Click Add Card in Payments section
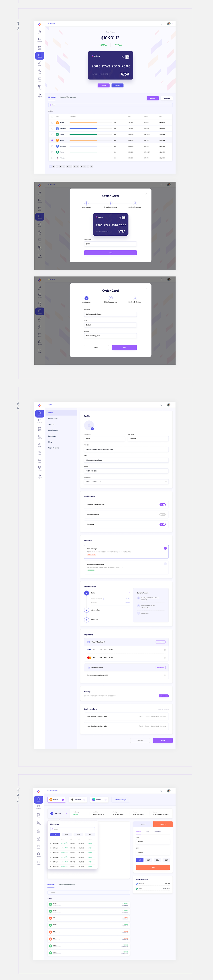213x980 pixels. point(160,642)
